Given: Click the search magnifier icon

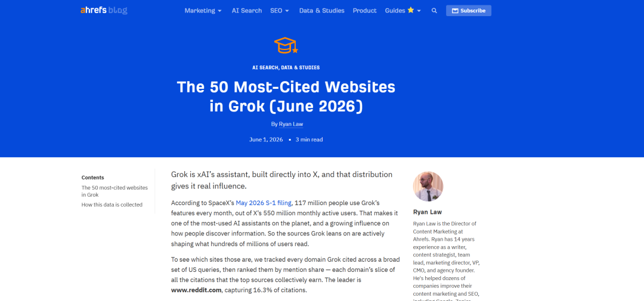Looking at the screenshot, I should click(x=434, y=11).
